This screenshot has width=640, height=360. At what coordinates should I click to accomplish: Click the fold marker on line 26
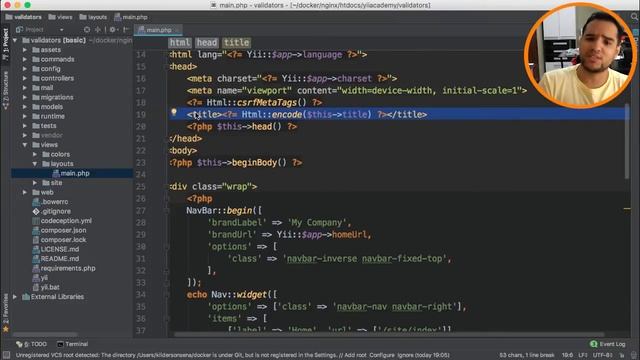[167, 199]
